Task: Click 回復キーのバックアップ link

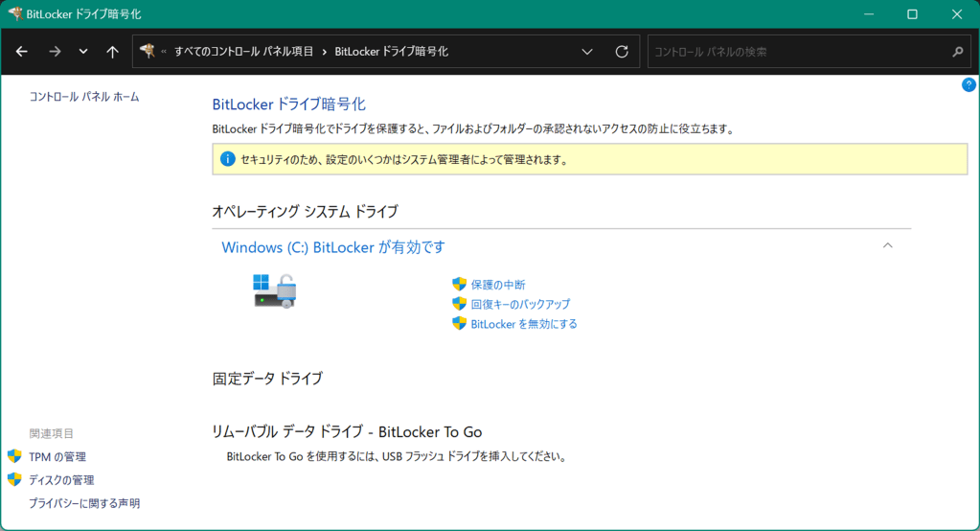Action: [520, 304]
